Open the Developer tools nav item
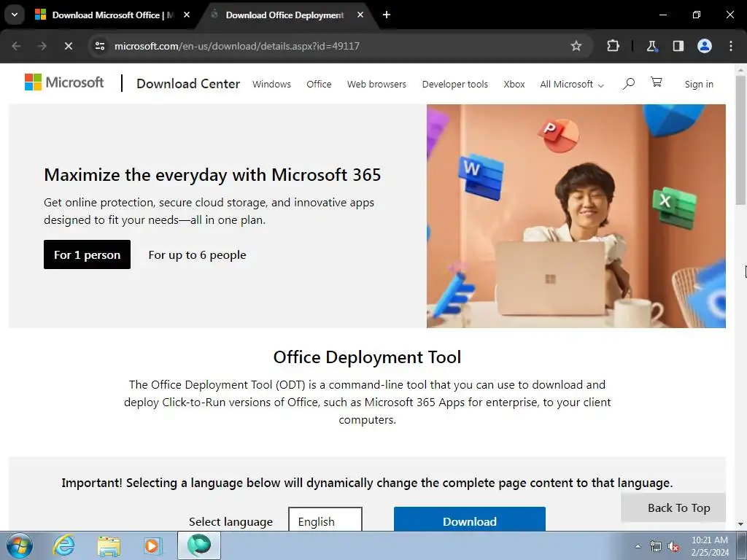 [x=455, y=85]
